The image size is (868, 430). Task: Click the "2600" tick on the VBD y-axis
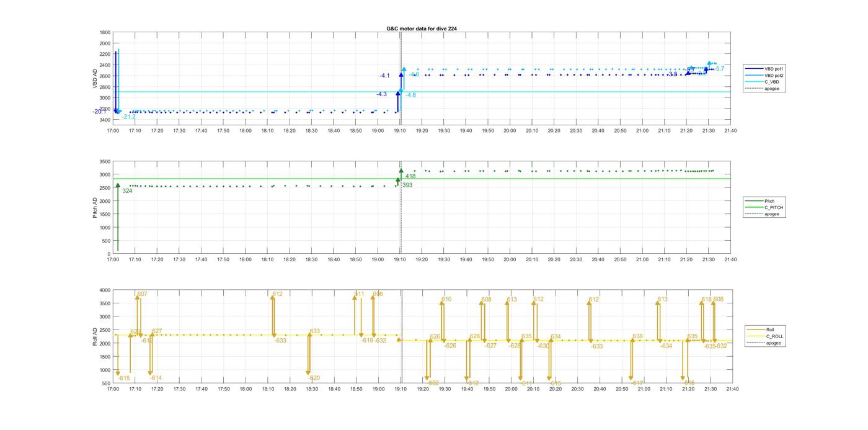[x=105, y=76]
